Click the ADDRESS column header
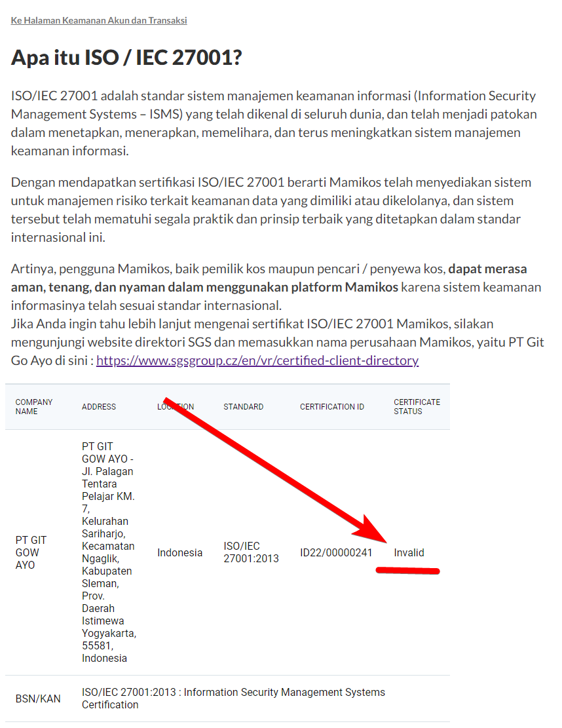Viewport: 562px width, 728px height. [x=99, y=407]
